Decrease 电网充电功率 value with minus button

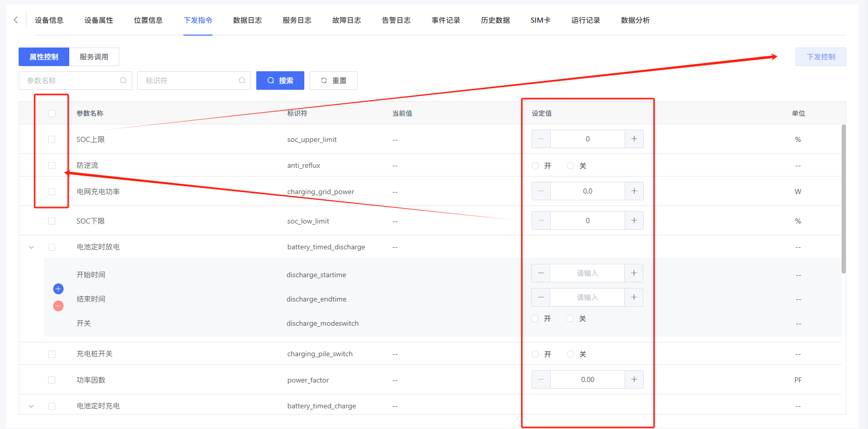541,191
